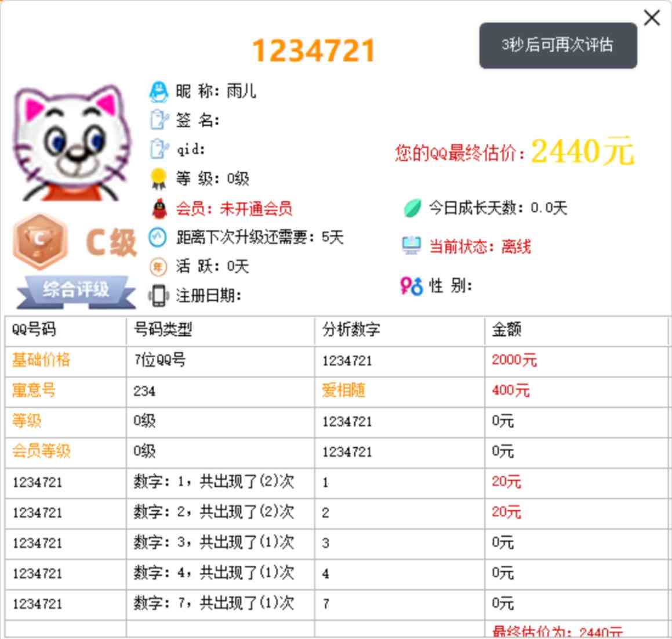Viewport: 672px width, 639px height.
Task: Click the 今日成长天数: 0.0天 text
Action: 498,208
